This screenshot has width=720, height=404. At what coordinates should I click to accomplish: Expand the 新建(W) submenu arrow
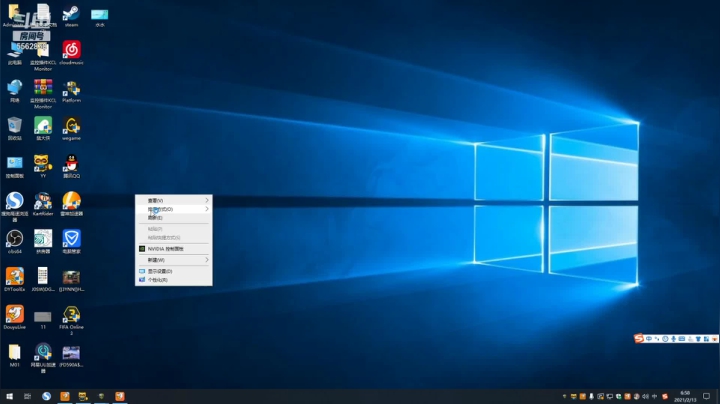pyautogui.click(x=207, y=260)
